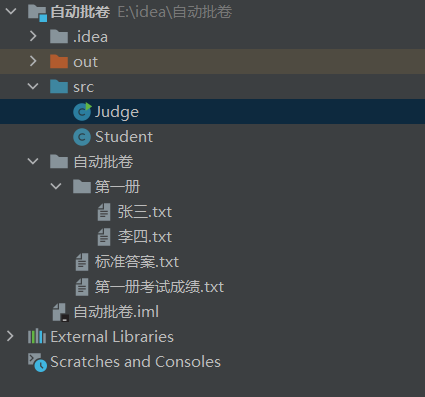This screenshot has width=425, height=397.
Task: Click the Student class icon
Action: [x=82, y=137]
